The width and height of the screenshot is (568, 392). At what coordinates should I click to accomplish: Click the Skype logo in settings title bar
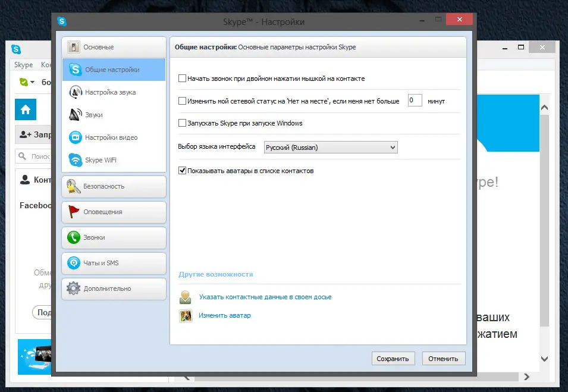click(x=62, y=21)
